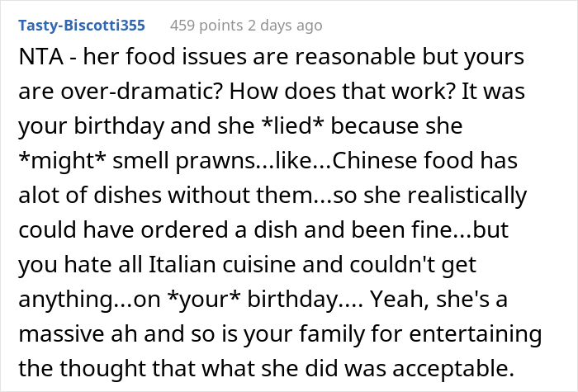Click the word 'realistically' in comment
Image resolution: width=578 pixels, height=392 pixels.
point(452,196)
